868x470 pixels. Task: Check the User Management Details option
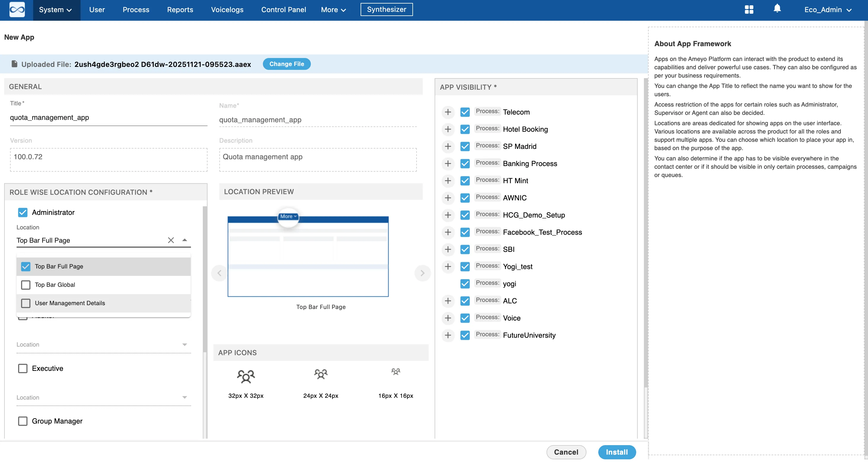(x=26, y=303)
